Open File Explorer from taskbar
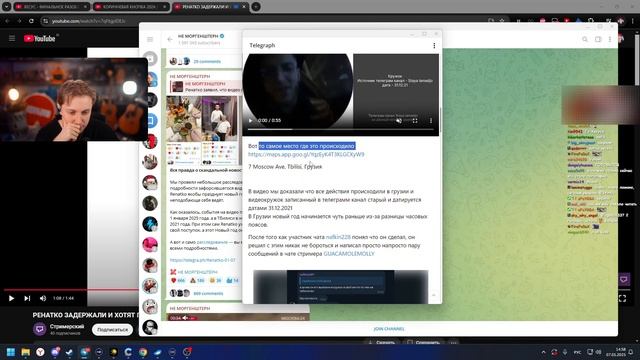 (x=26, y=352)
